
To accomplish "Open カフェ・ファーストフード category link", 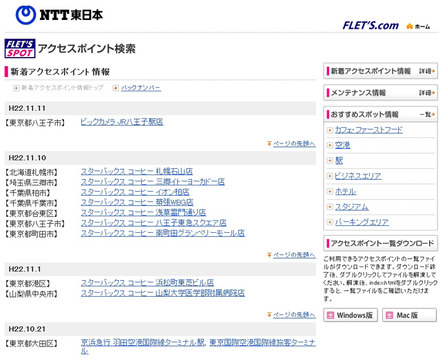I will click(x=369, y=130).
